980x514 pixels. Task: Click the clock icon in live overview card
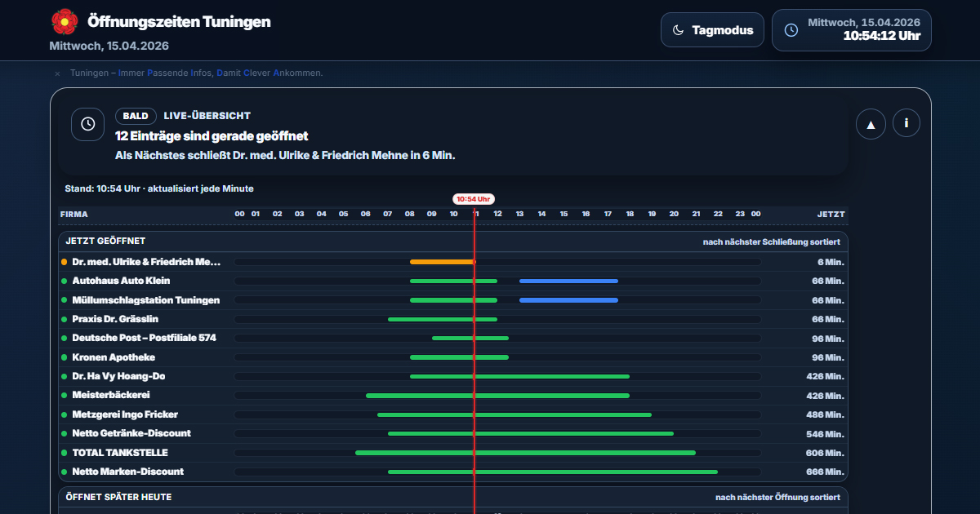(88, 124)
